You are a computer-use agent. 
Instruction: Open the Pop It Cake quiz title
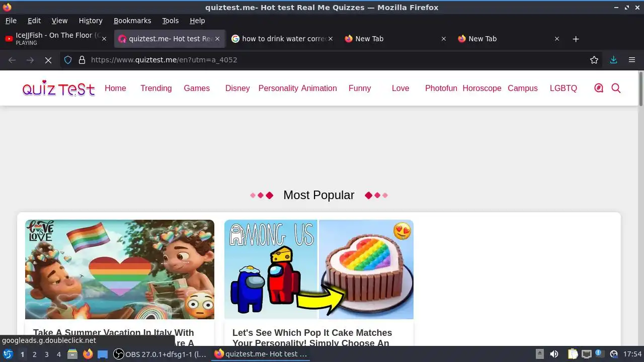coord(312,338)
